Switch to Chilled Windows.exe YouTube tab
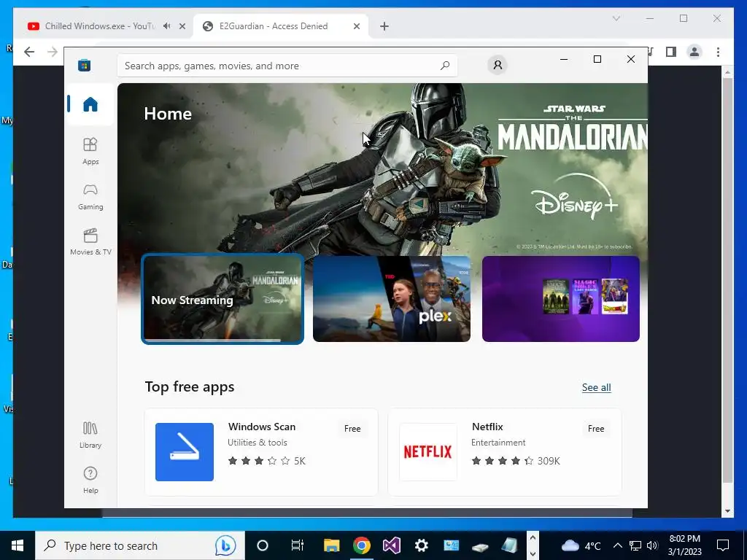This screenshot has width=747, height=560. tap(100, 26)
